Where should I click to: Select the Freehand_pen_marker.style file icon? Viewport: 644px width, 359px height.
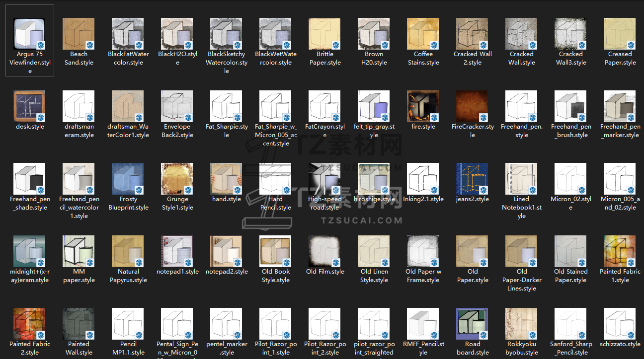point(620,106)
